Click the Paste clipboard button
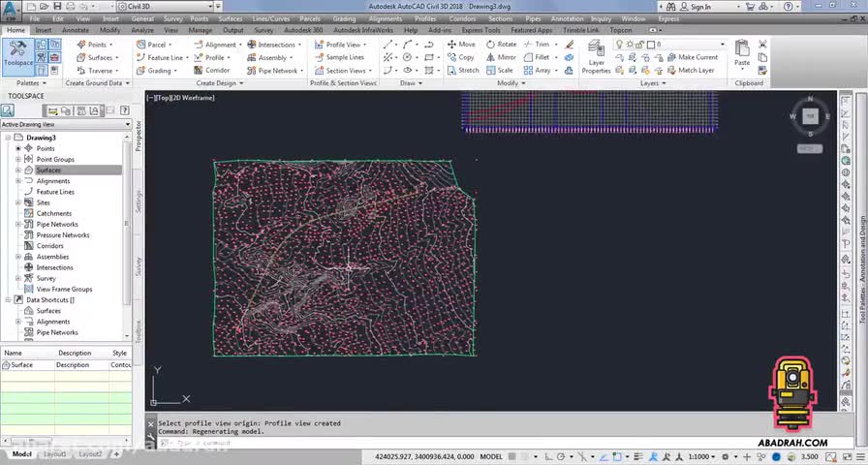 pyautogui.click(x=742, y=53)
